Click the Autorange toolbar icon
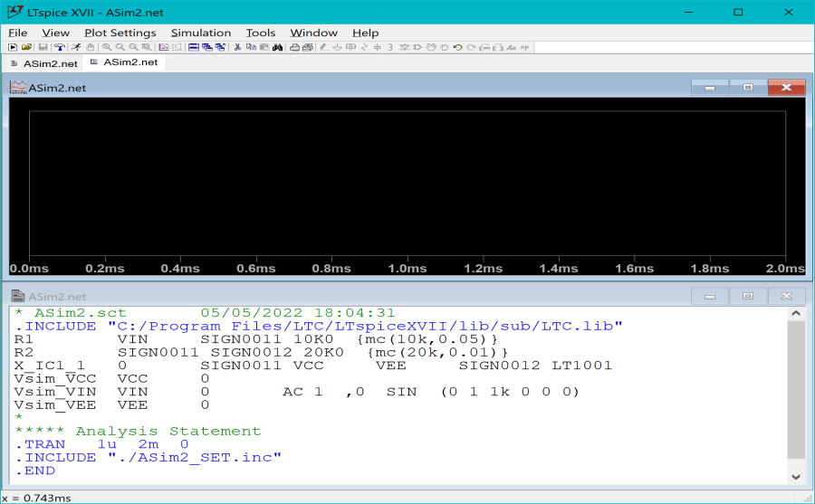This screenshot has width=815, height=504. tap(177, 47)
